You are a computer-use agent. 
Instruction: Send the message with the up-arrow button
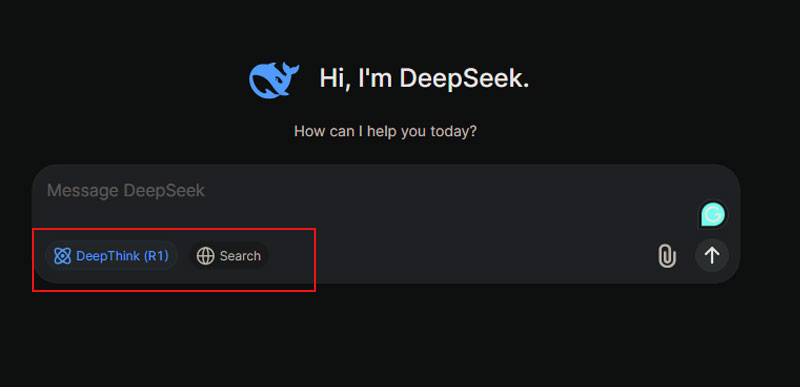(x=712, y=255)
